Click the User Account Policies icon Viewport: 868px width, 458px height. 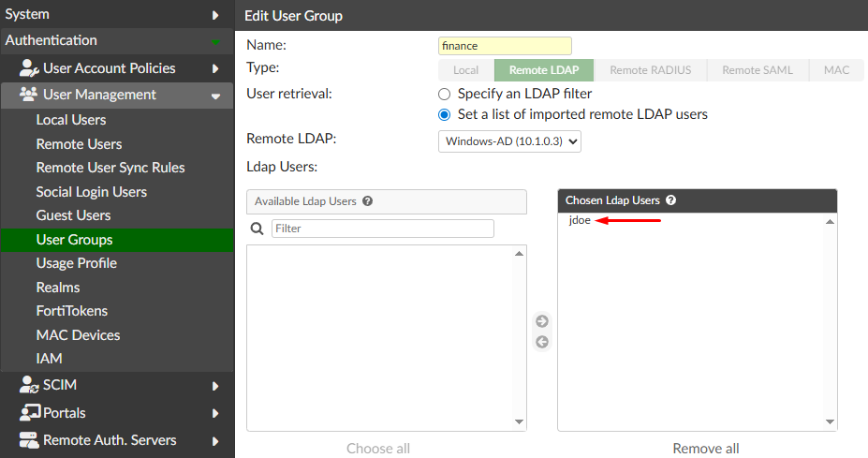coord(29,68)
